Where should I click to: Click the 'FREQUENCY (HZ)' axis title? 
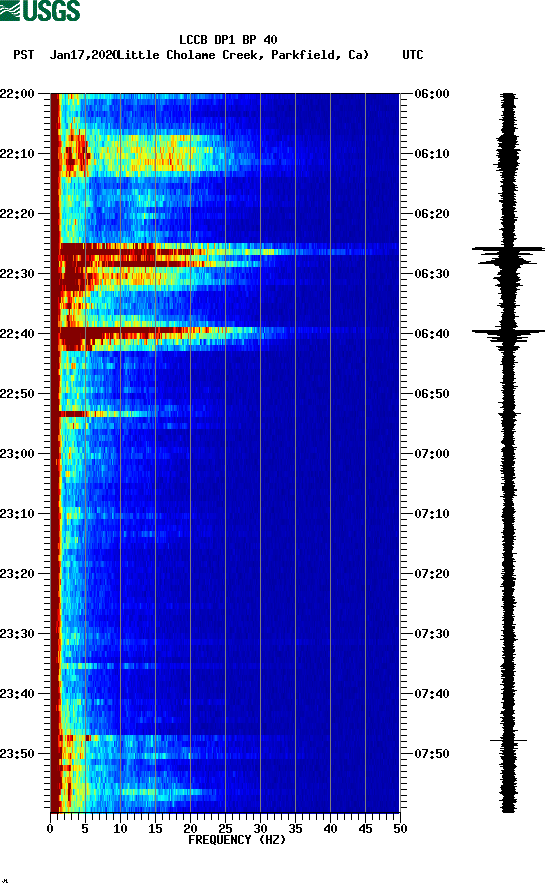[x=237, y=840]
